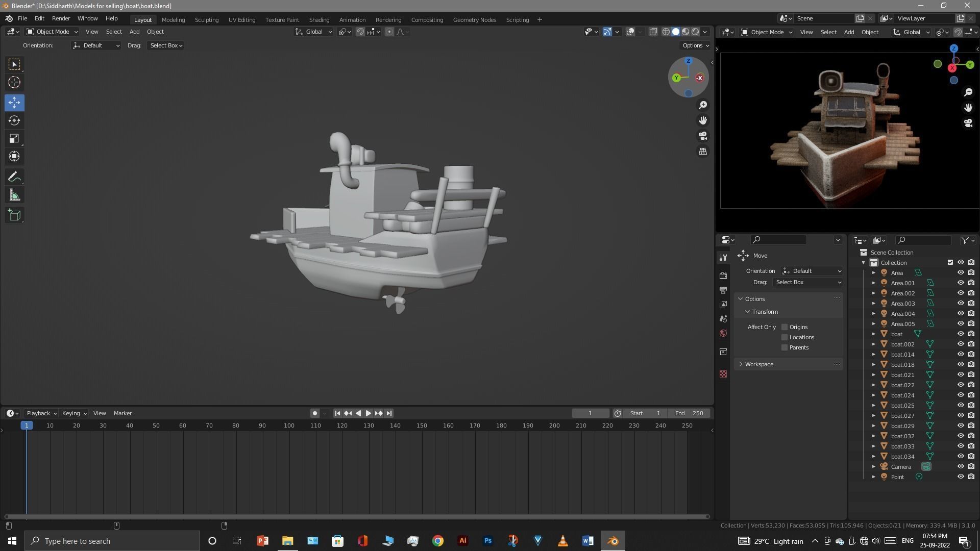980x551 pixels.
Task: Open the Render properties tab
Action: pyautogui.click(x=723, y=275)
